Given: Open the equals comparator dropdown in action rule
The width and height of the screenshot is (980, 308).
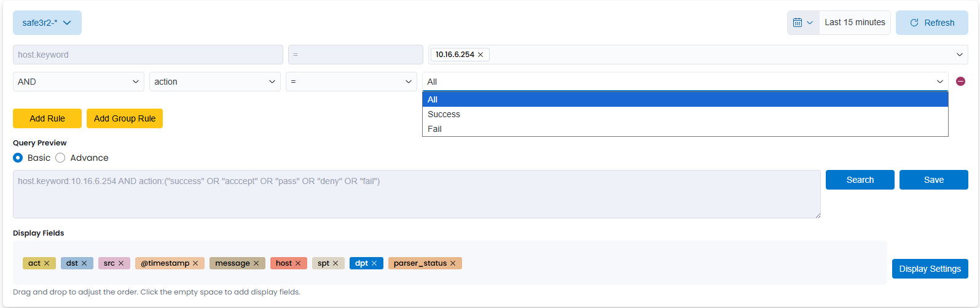Looking at the screenshot, I should coord(351,82).
